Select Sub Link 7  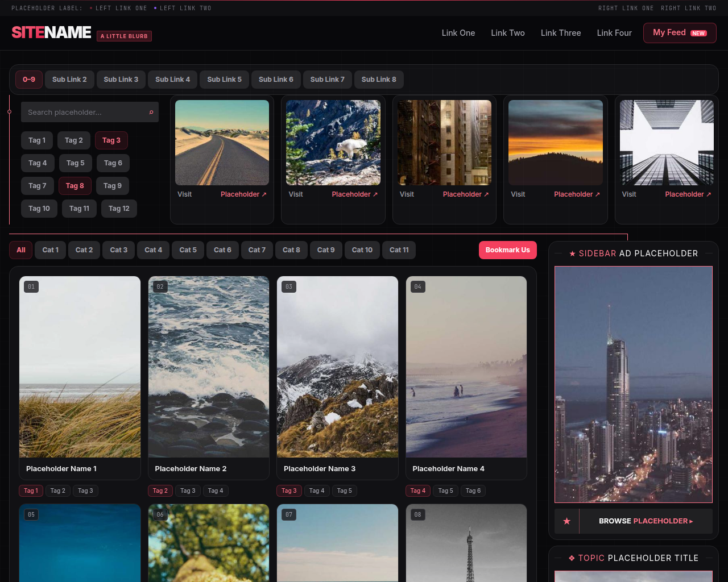click(328, 80)
